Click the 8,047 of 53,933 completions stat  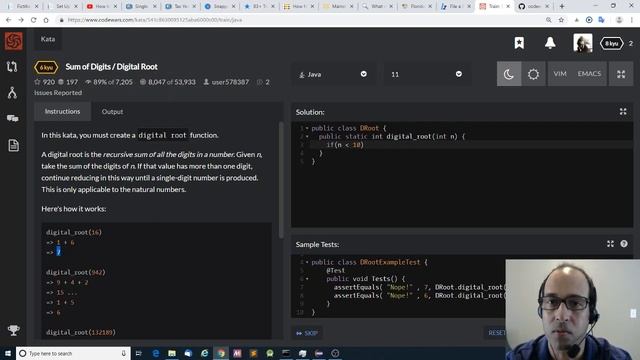tap(168, 82)
